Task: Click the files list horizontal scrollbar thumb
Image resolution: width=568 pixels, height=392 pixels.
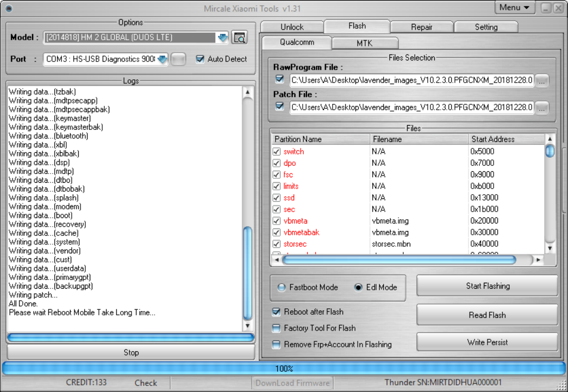Action: [399, 260]
